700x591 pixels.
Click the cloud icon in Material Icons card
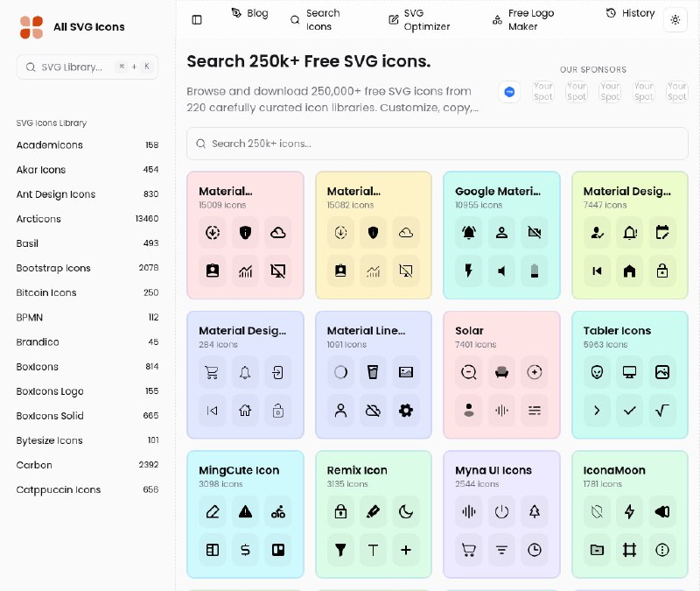(406, 233)
